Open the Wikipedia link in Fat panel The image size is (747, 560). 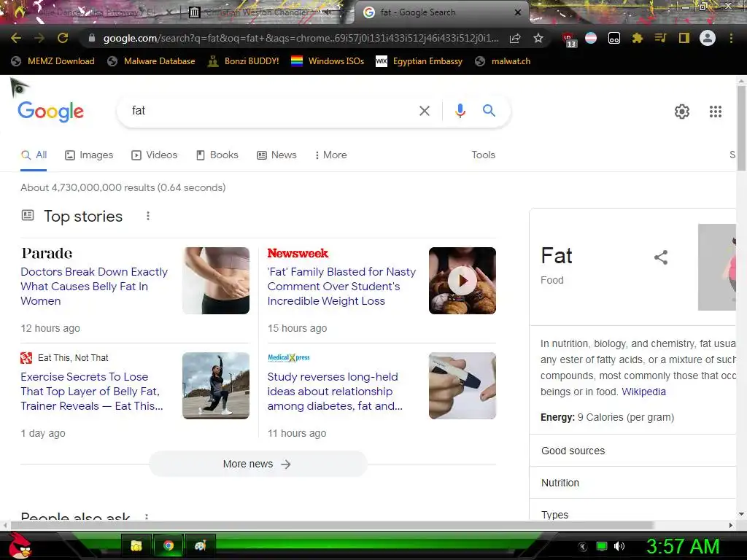(643, 392)
